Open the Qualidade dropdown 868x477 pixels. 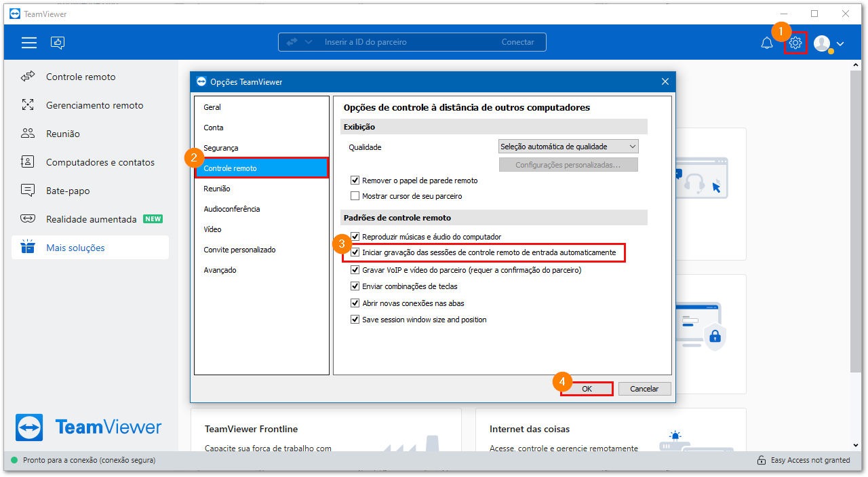pyautogui.click(x=568, y=147)
